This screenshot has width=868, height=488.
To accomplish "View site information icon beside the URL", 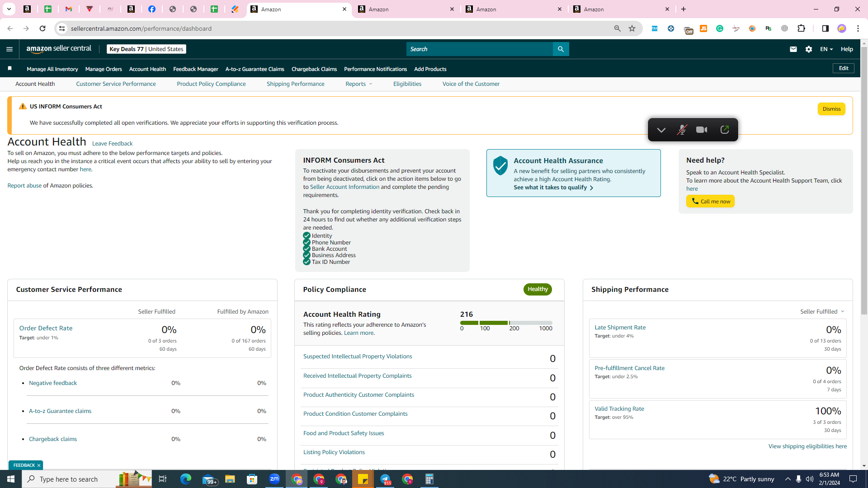I will pos(62,28).
